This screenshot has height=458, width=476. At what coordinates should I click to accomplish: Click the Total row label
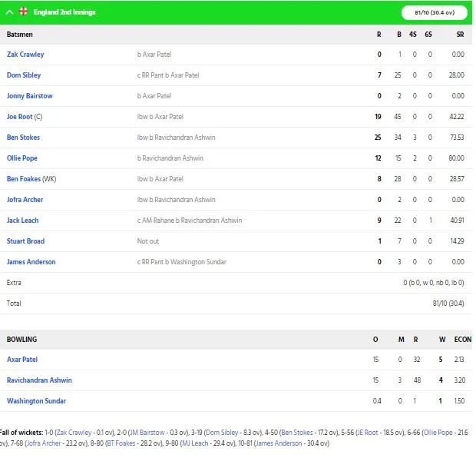click(14, 304)
